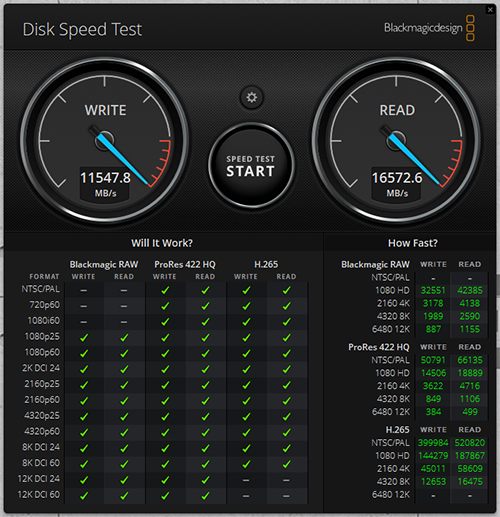500x517 pixels.
Task: Click ProRes 1080 HD read value 18889
Action: pyautogui.click(x=470, y=373)
